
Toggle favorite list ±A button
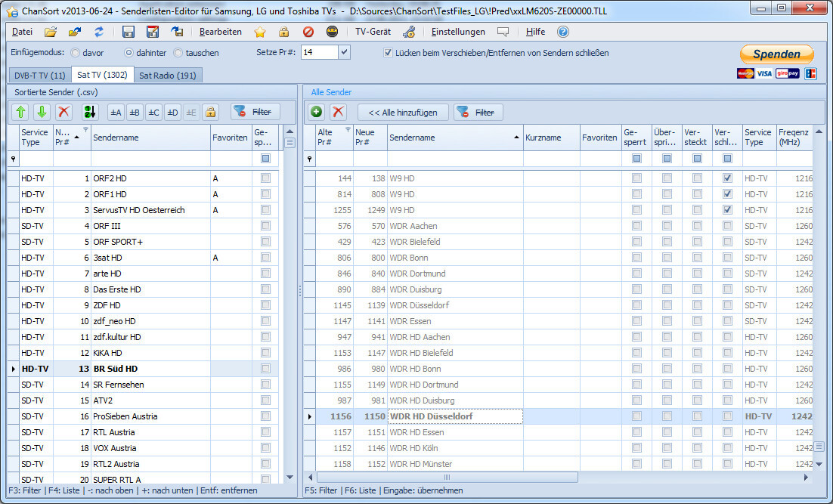tap(116, 112)
